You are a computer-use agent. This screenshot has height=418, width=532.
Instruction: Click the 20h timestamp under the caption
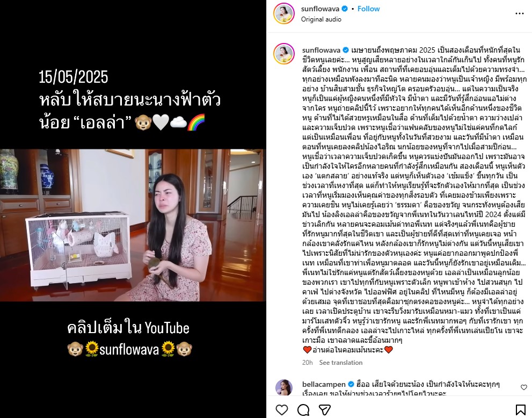coord(308,363)
